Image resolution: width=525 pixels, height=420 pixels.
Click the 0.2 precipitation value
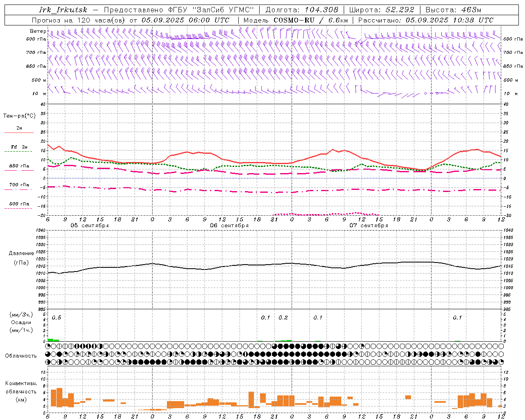283,317
